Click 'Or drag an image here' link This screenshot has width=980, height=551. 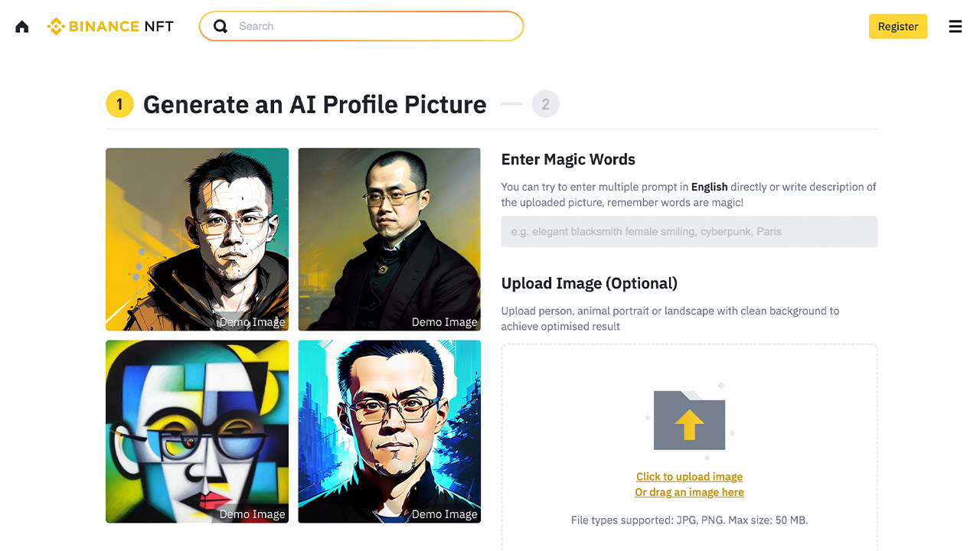point(689,493)
